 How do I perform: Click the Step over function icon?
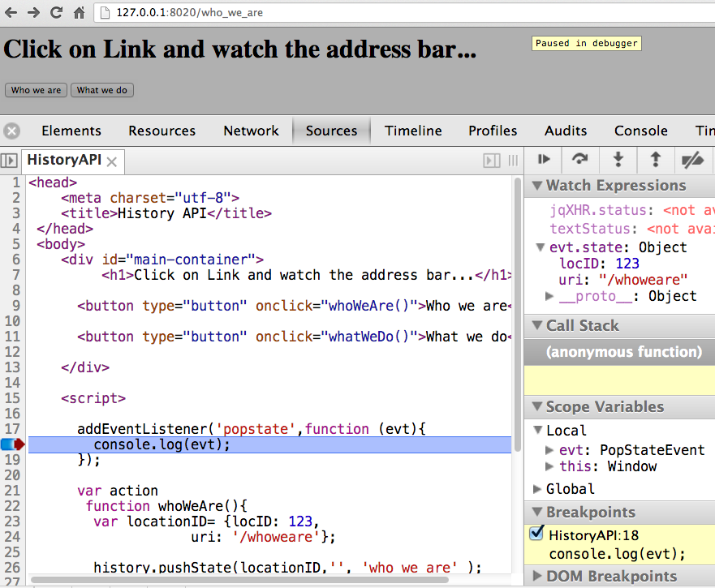(x=580, y=160)
